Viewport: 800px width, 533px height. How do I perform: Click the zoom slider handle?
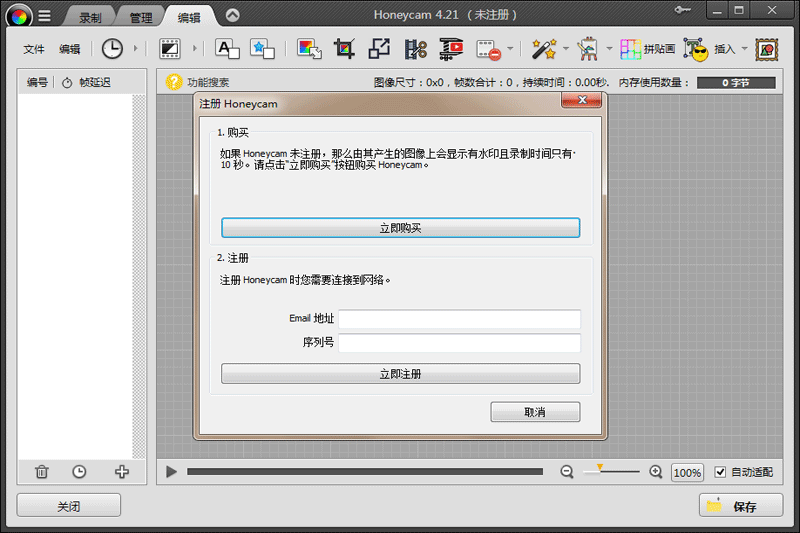600,468
